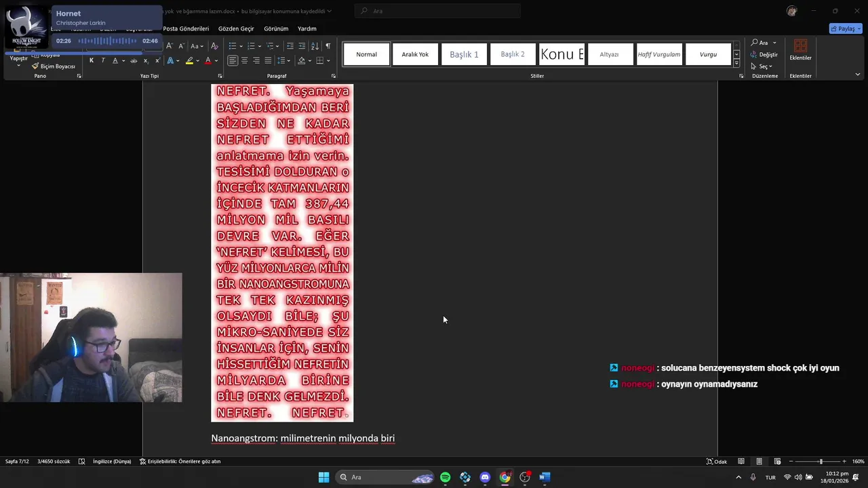Viewport: 868px width, 488px height.
Task: Open Discord from the taskbar
Action: (485, 477)
